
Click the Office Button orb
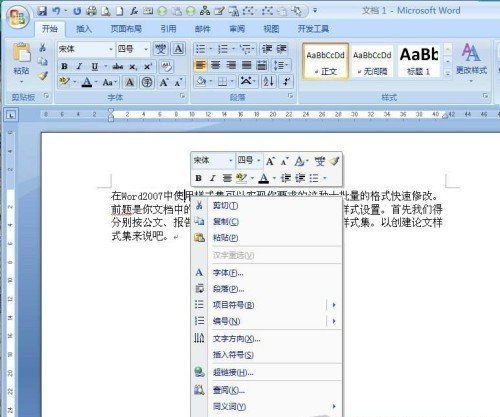click(x=17, y=17)
